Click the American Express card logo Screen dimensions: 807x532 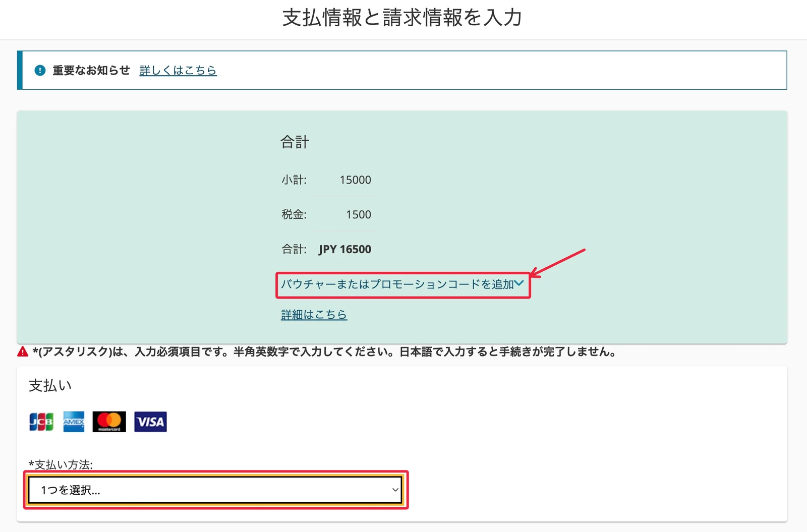click(74, 422)
